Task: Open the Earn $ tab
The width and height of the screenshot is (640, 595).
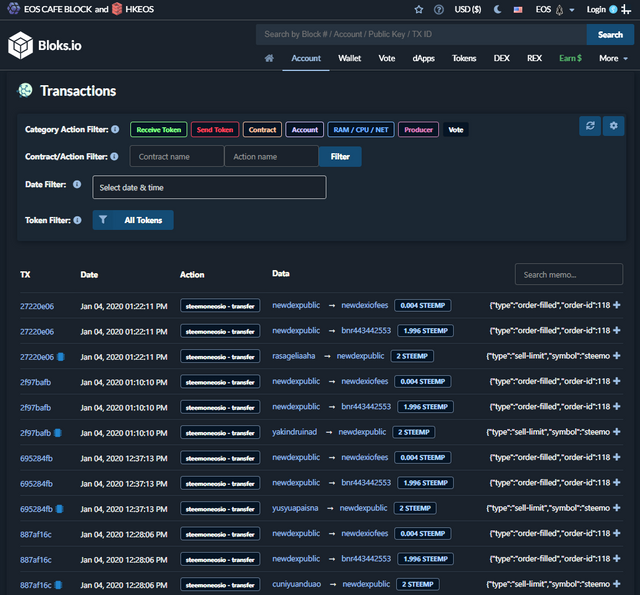Action: tap(570, 58)
